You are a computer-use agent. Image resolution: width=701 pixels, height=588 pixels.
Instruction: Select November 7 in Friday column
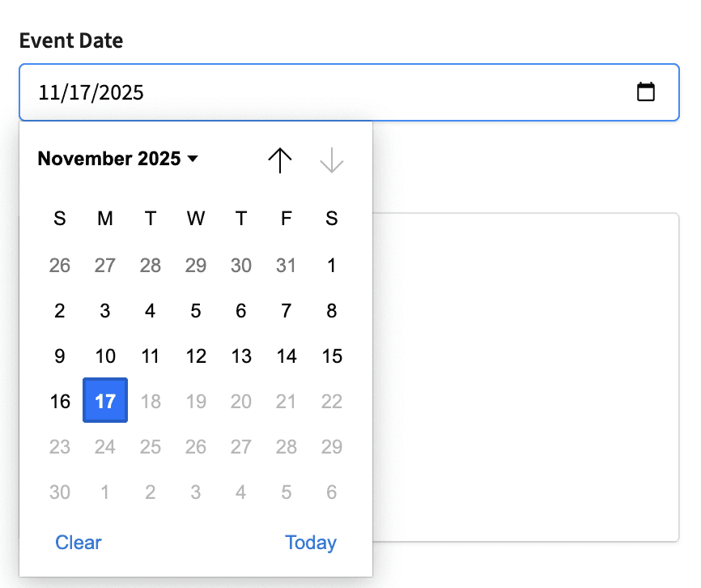pos(287,310)
